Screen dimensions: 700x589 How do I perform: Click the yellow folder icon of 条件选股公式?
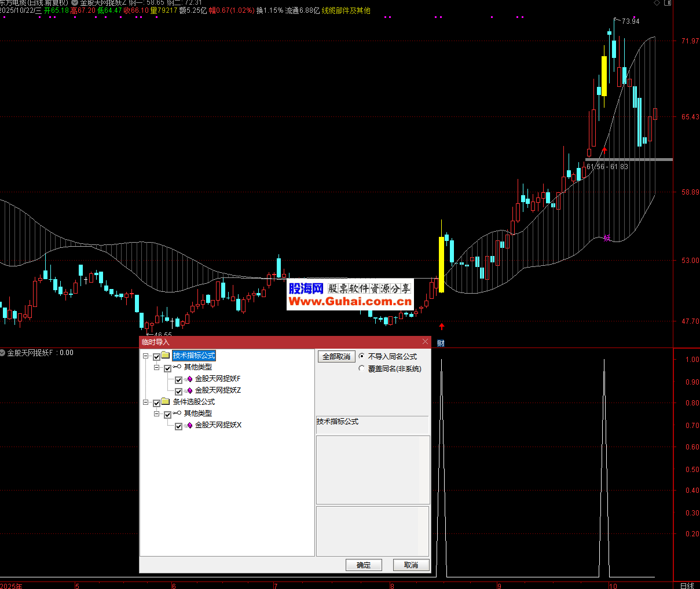pyautogui.click(x=166, y=402)
